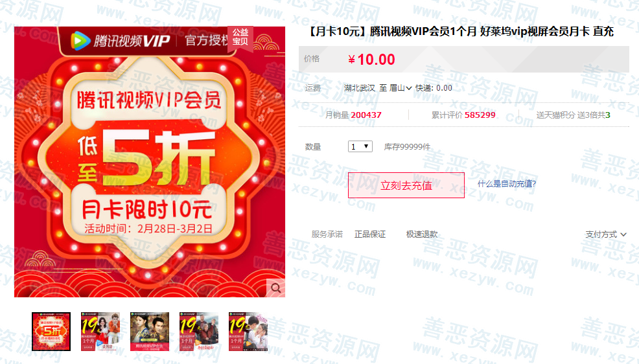This screenshot has width=639, height=364.
Task: Click the main 5折 promotional product image
Action: point(150,162)
